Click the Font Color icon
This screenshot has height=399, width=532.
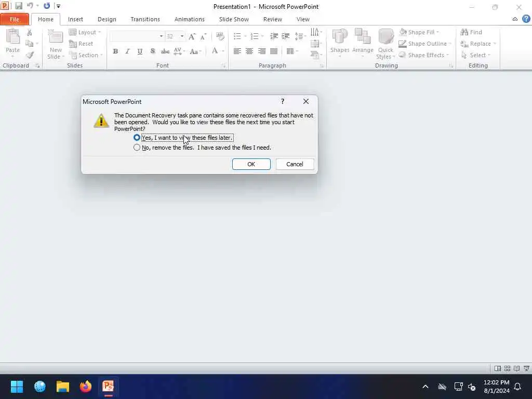[x=215, y=51]
